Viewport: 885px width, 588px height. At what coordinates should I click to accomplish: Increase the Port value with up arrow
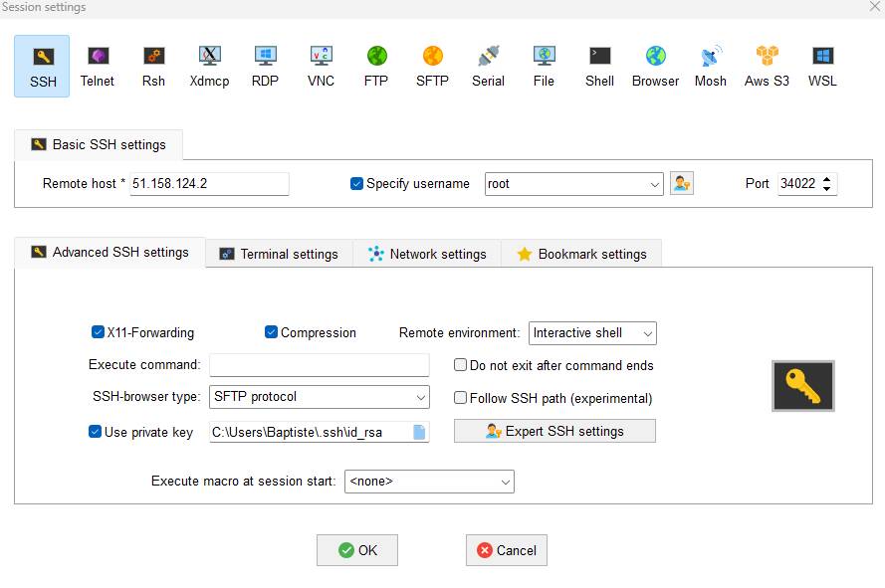tap(827, 179)
